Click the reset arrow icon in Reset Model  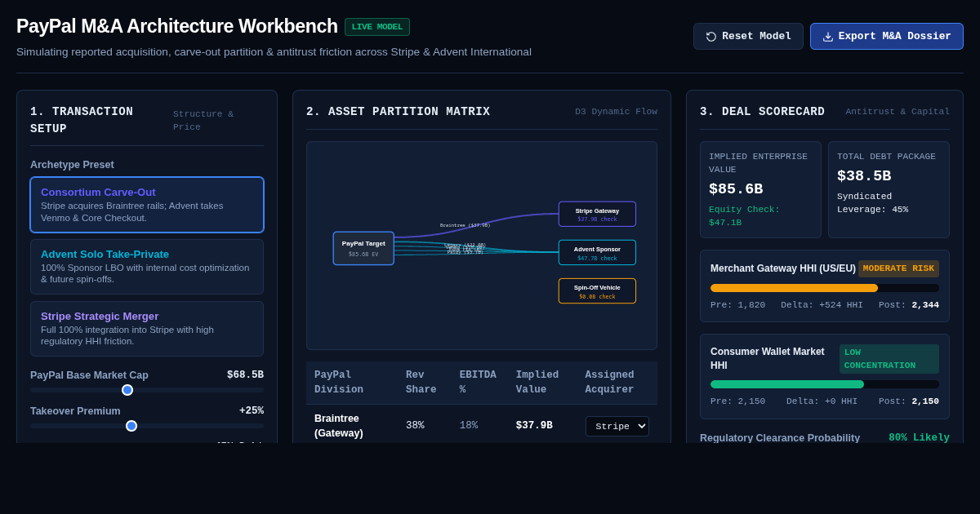(711, 37)
